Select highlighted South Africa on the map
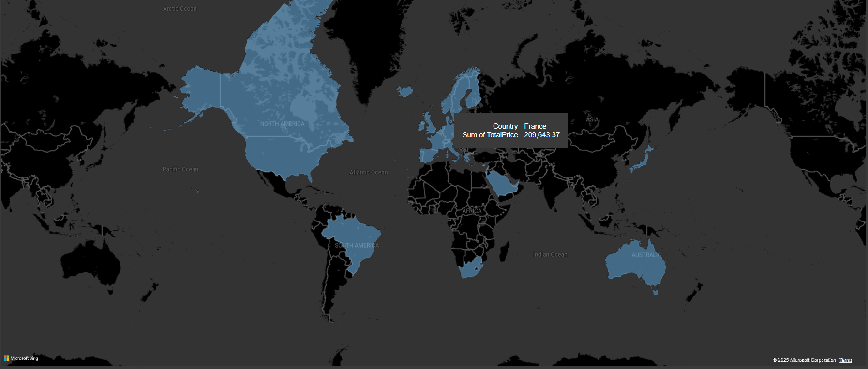This screenshot has width=868, height=369. point(471,268)
